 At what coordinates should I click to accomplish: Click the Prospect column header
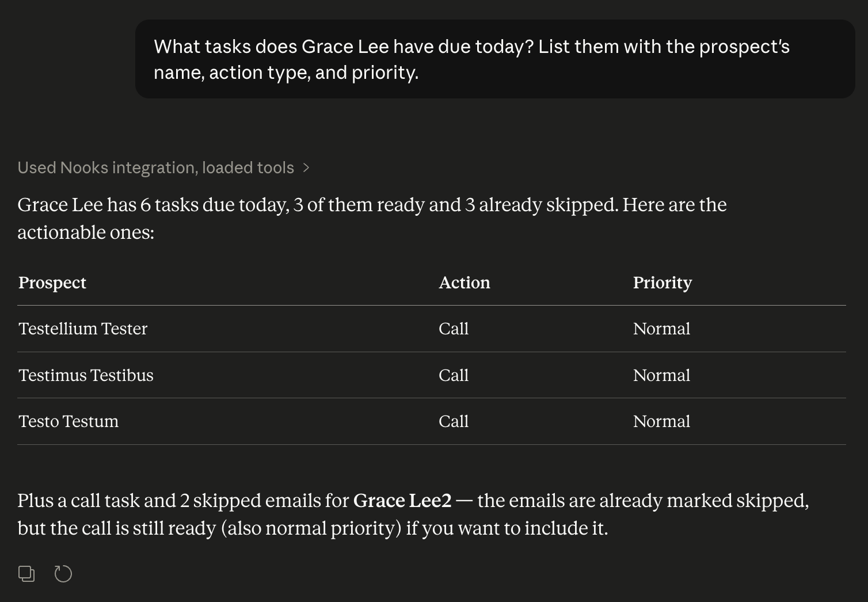[x=52, y=283]
